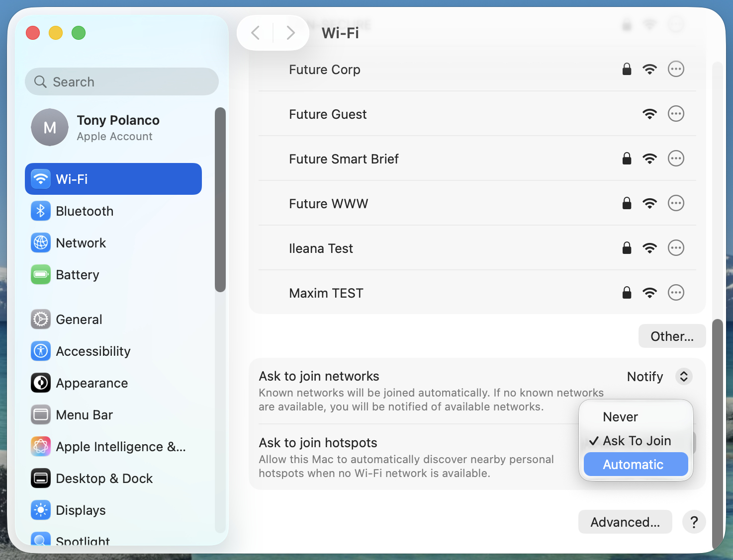The height and width of the screenshot is (560, 733).
Task: Open more options for Maxim TEST network
Action: tap(676, 293)
